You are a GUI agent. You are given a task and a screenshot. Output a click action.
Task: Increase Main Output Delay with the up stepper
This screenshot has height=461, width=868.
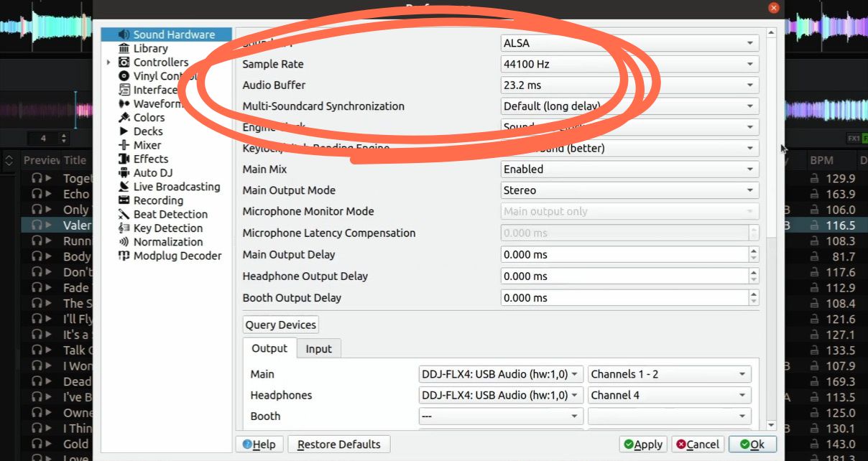[754, 251]
